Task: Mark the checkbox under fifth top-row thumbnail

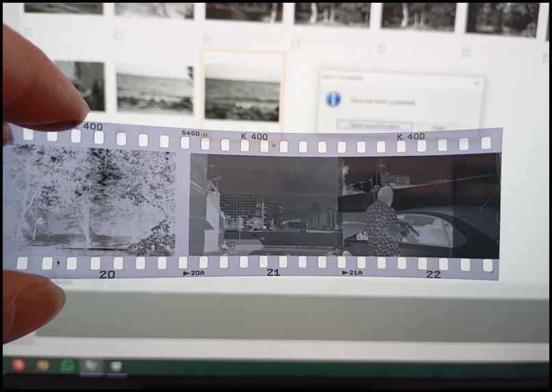Action: (381, 49)
